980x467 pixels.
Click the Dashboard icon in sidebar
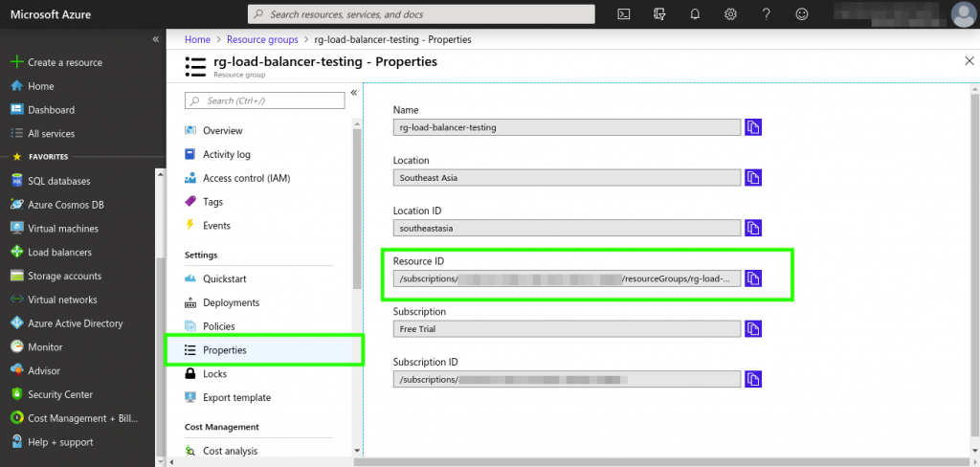pyautogui.click(x=17, y=110)
